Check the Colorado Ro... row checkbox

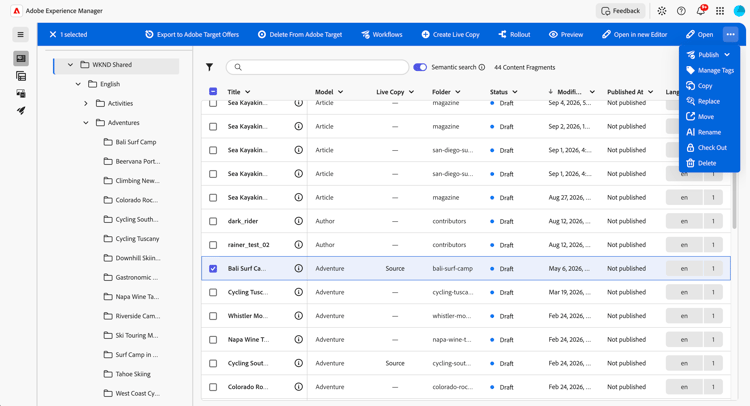pos(213,387)
